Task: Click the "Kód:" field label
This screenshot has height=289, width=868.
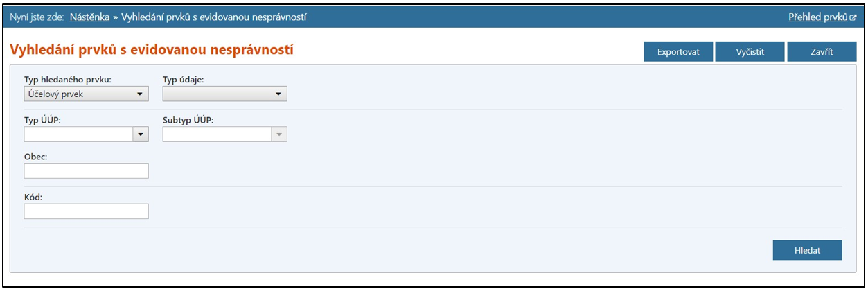Action: 33,197
